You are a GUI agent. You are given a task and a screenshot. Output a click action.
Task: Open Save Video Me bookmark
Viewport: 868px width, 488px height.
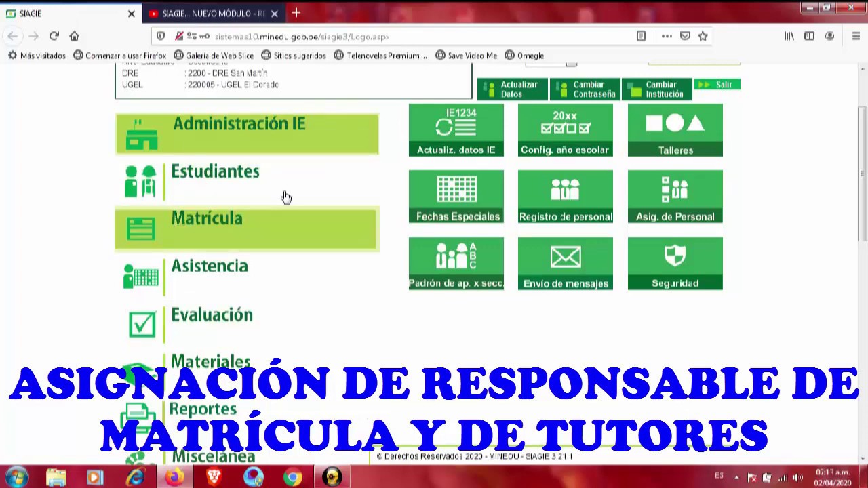(466, 56)
